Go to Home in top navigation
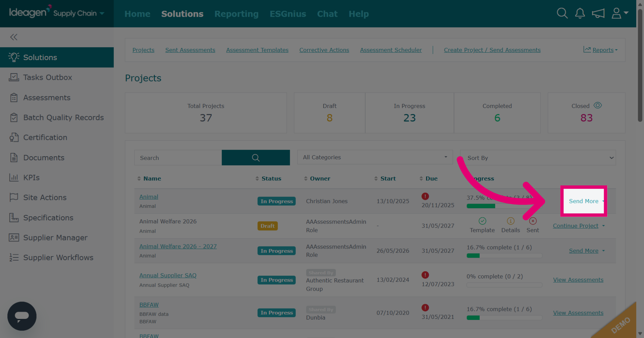The width and height of the screenshot is (644, 338). coord(137,14)
